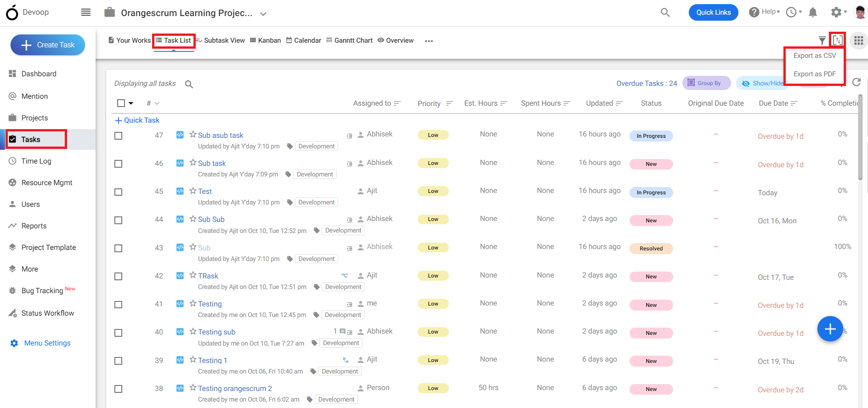Search tasks beside Displaying all tasks
Screen dimensions: 868x408
[189, 84]
